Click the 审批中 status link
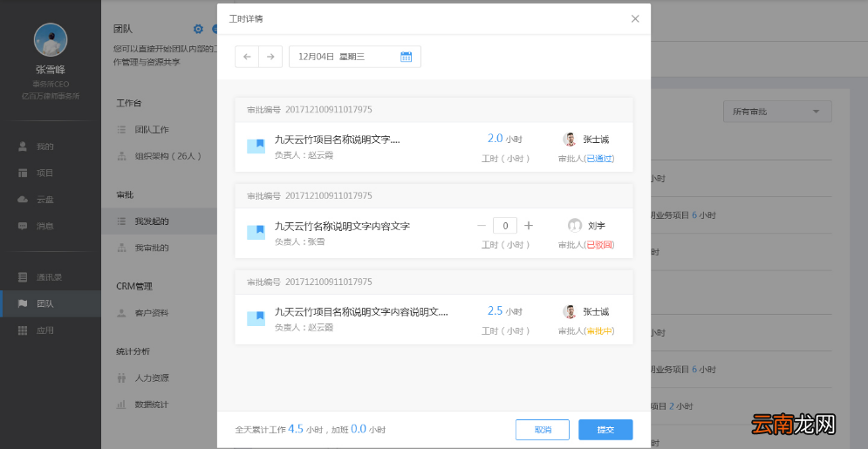Image resolution: width=868 pixels, height=449 pixels. click(599, 331)
